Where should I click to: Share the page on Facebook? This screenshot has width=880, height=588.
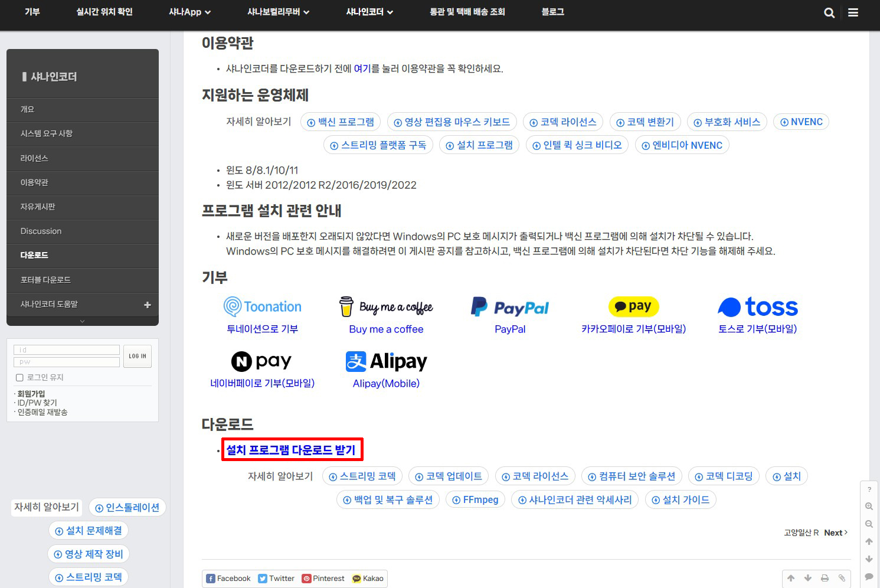coord(228,579)
